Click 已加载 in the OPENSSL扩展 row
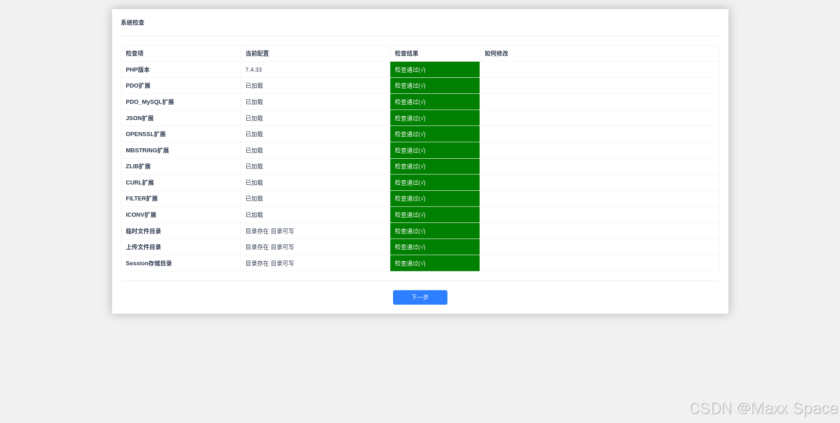The height and width of the screenshot is (423, 840). (254, 134)
